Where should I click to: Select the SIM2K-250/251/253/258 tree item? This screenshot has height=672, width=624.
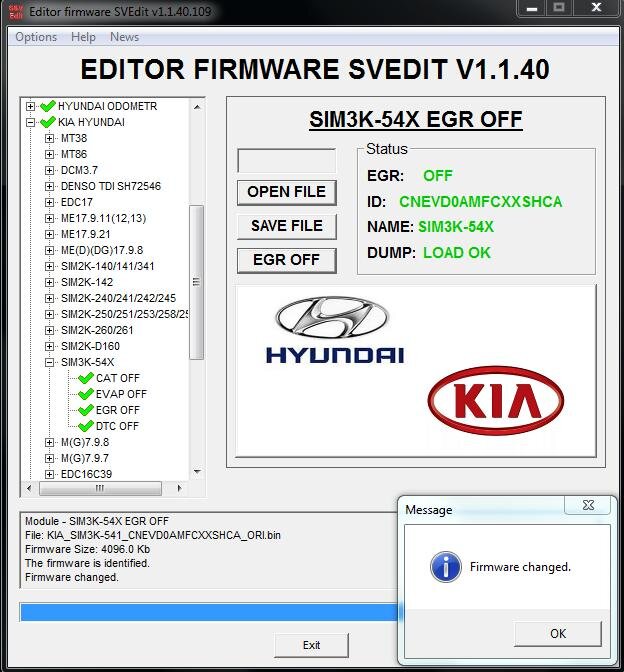(x=124, y=314)
